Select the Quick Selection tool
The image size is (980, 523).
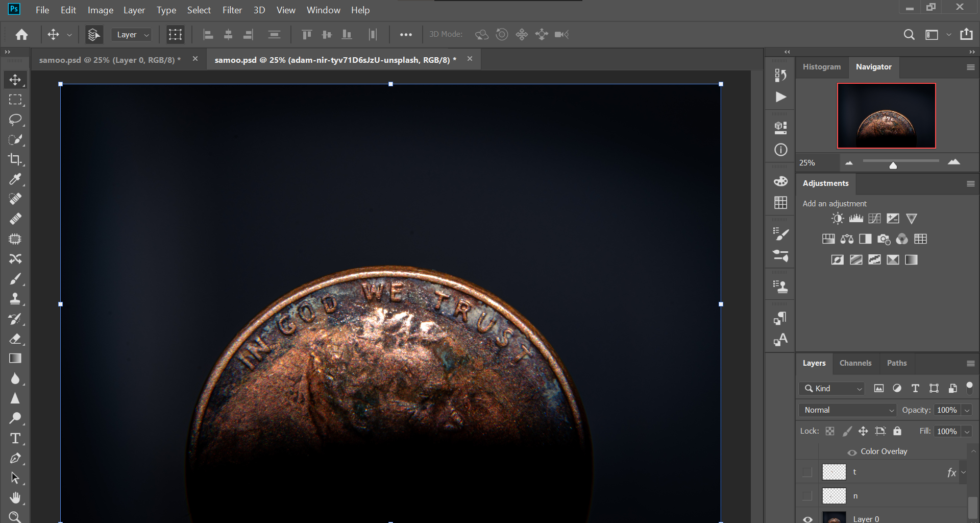15,139
